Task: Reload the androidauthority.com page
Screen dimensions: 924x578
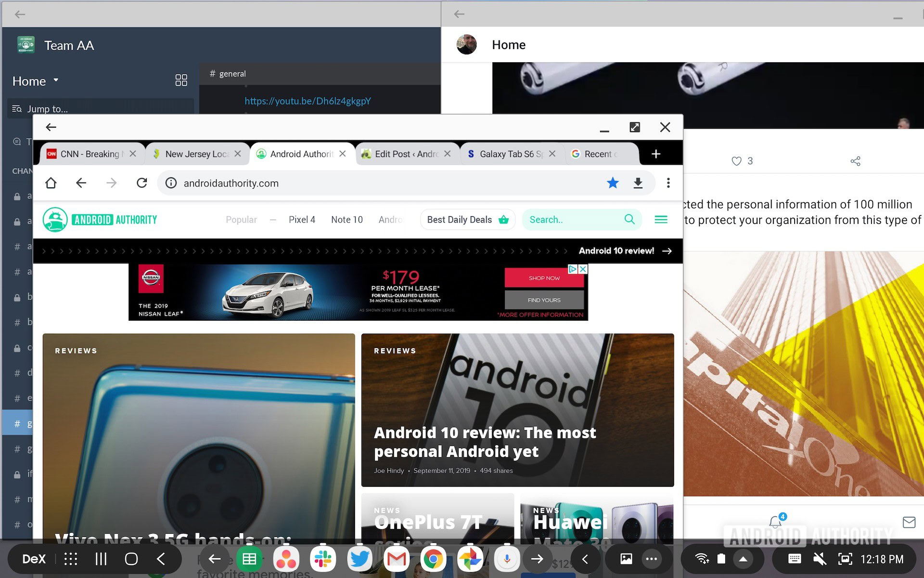Action: pos(141,183)
